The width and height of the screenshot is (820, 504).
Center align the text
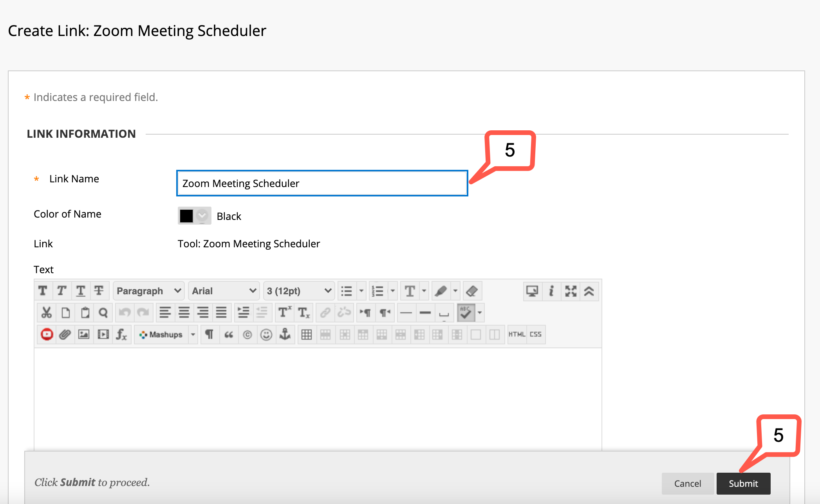point(184,313)
